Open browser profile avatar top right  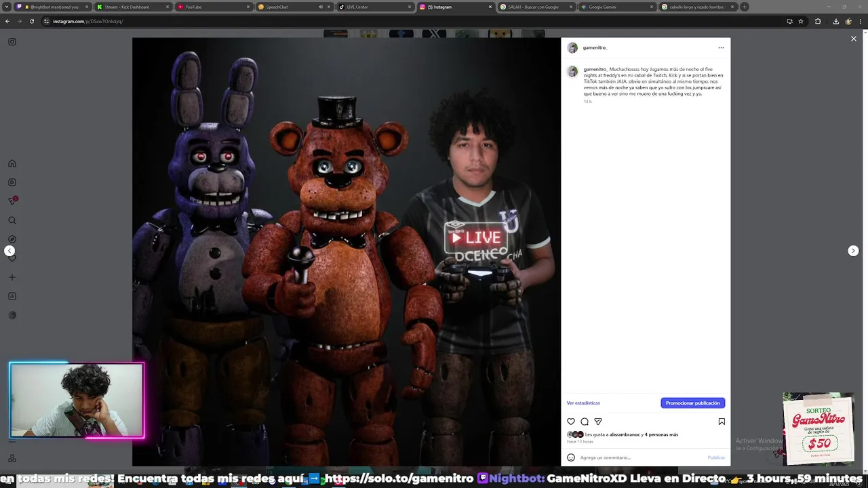click(x=850, y=21)
